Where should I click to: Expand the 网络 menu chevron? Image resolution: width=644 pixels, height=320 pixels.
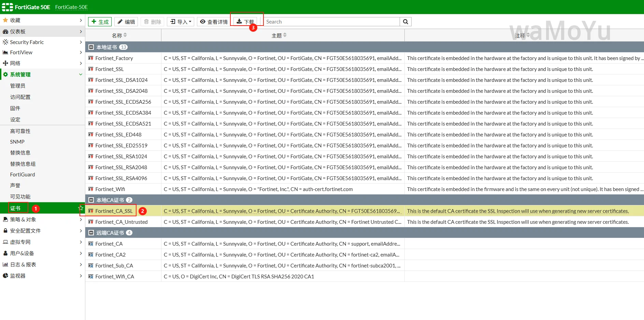(81, 63)
